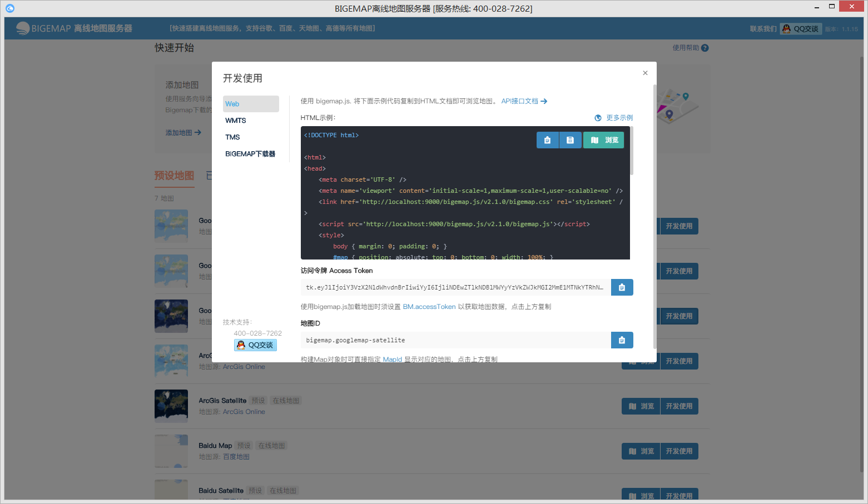Select the 预设地图 tab behind the dialog
The height and width of the screenshot is (504, 868).
coord(175,176)
